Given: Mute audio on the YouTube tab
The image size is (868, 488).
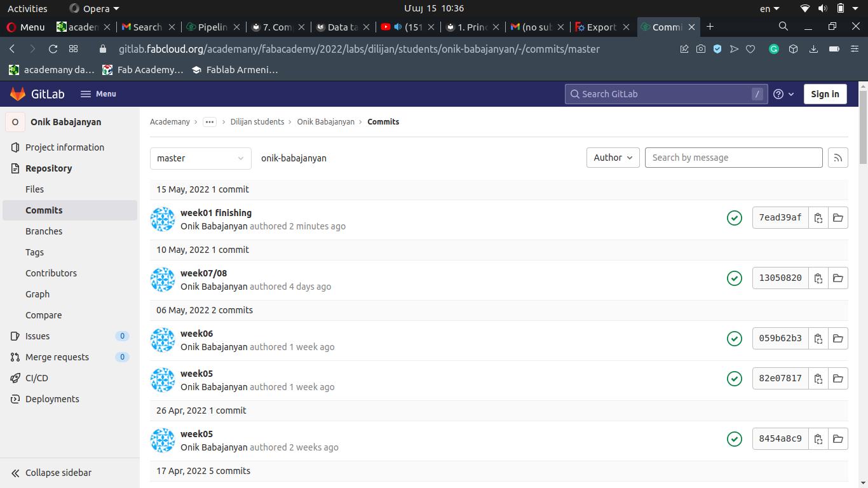Looking at the screenshot, I should click(x=398, y=27).
